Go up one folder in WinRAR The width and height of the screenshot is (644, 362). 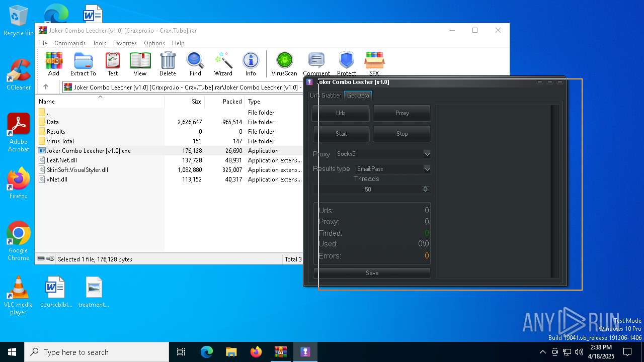[46, 87]
